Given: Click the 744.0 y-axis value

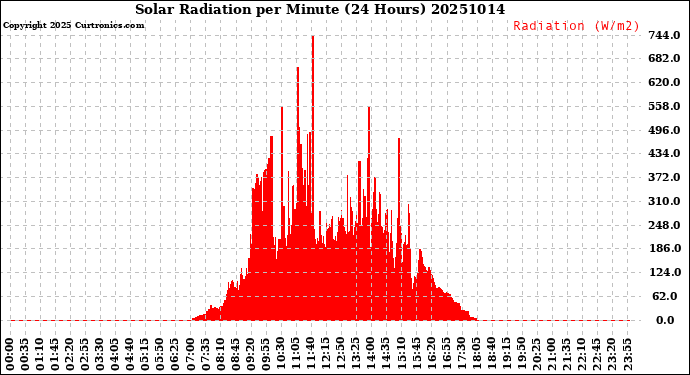Looking at the screenshot, I should tap(665, 35).
